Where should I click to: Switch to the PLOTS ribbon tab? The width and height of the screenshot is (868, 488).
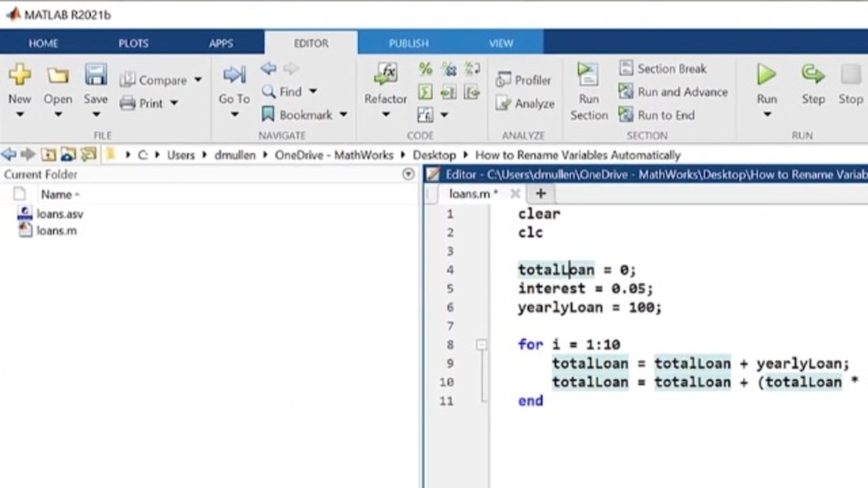click(133, 43)
